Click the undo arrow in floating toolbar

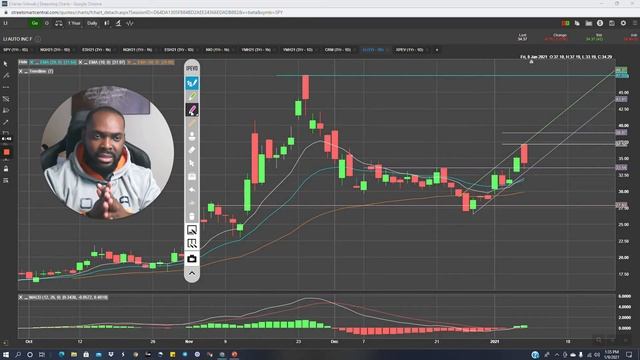point(192,190)
